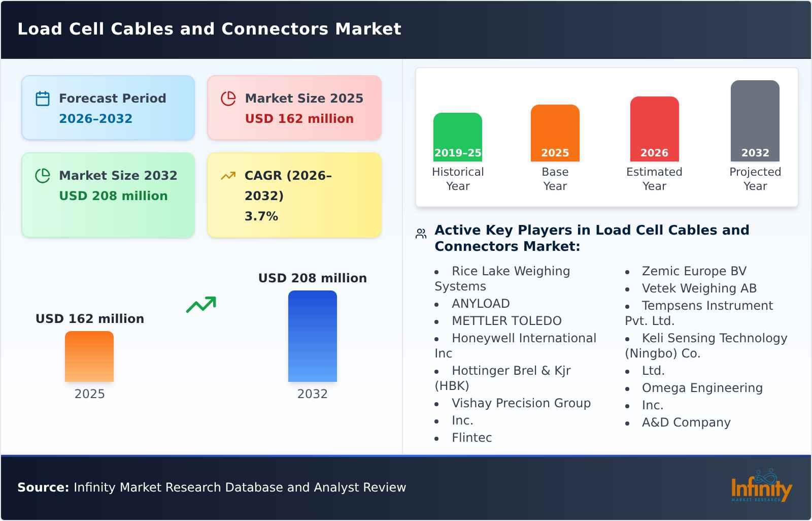Click the red 2026 Estimated Year bar
This screenshot has width=812, height=521.
pos(655,129)
